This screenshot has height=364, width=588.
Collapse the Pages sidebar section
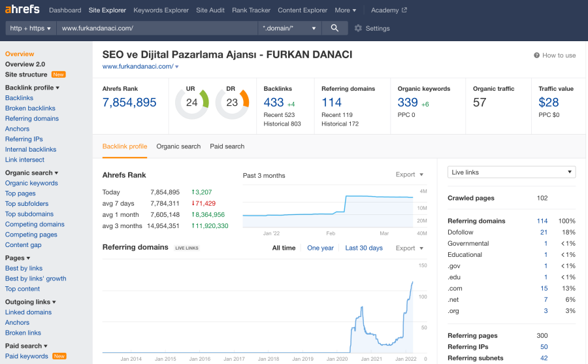tap(18, 257)
